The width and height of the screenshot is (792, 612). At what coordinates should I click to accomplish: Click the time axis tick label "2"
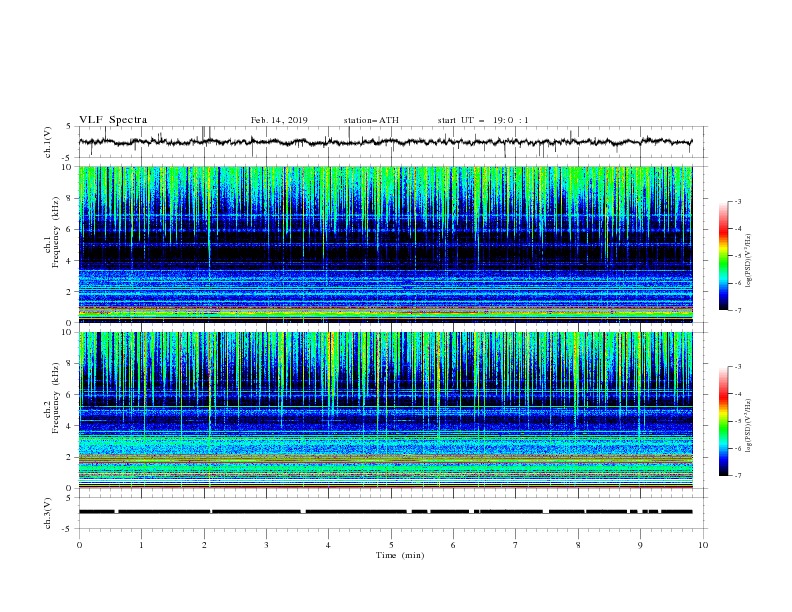(x=204, y=545)
